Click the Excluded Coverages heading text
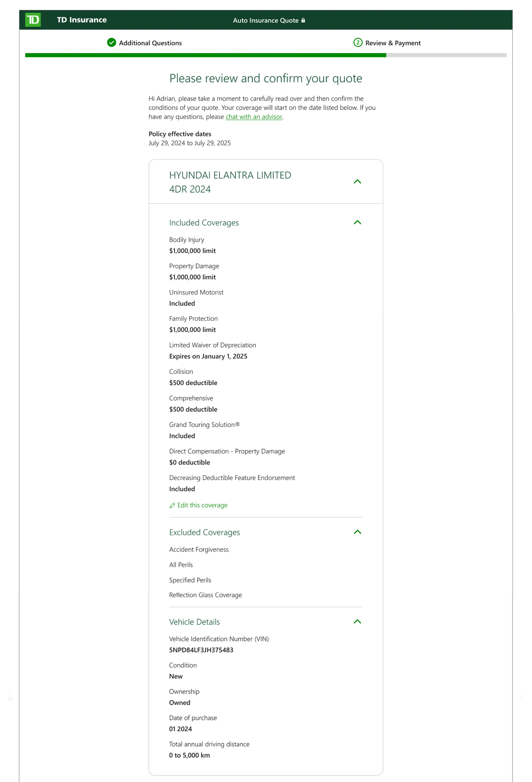532x782 pixels. [x=204, y=532]
